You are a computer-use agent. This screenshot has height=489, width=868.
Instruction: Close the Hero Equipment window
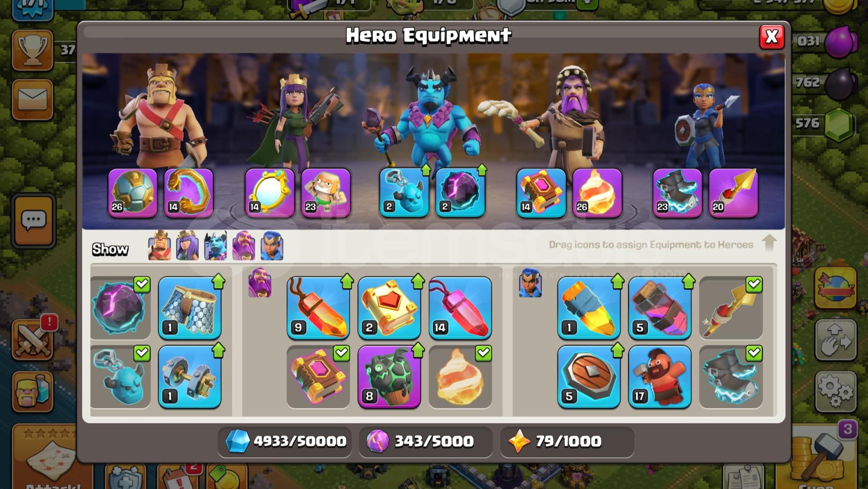point(772,37)
